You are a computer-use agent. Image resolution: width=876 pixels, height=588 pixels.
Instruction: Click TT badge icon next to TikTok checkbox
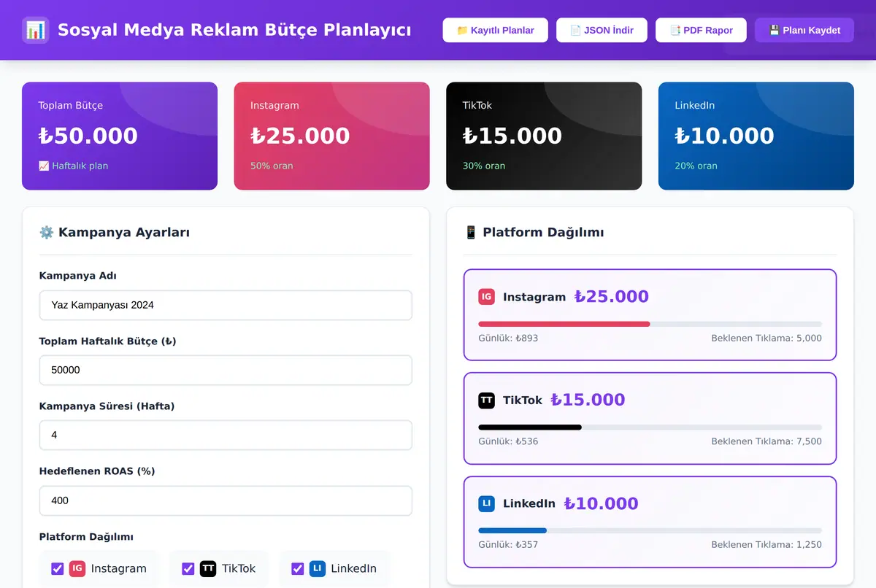pos(208,568)
